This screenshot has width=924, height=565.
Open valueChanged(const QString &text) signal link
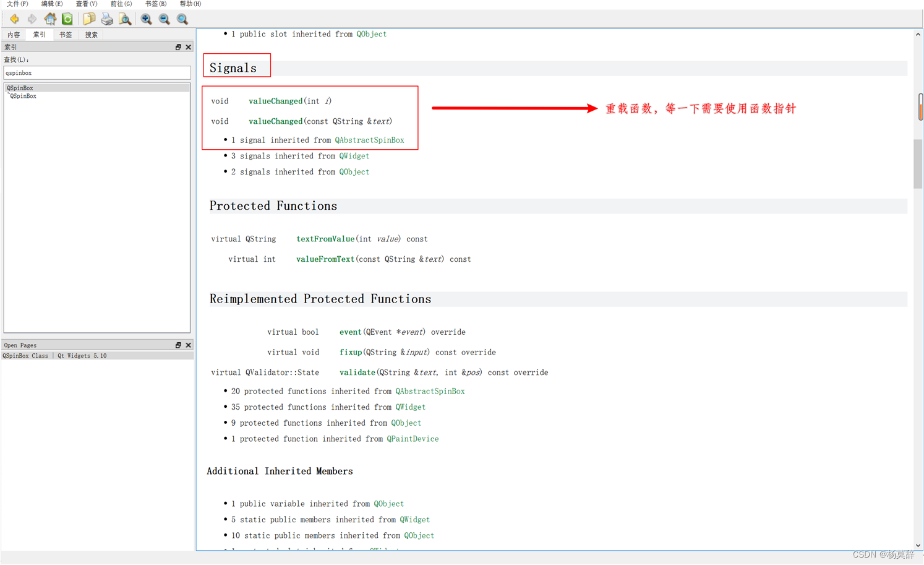276,121
